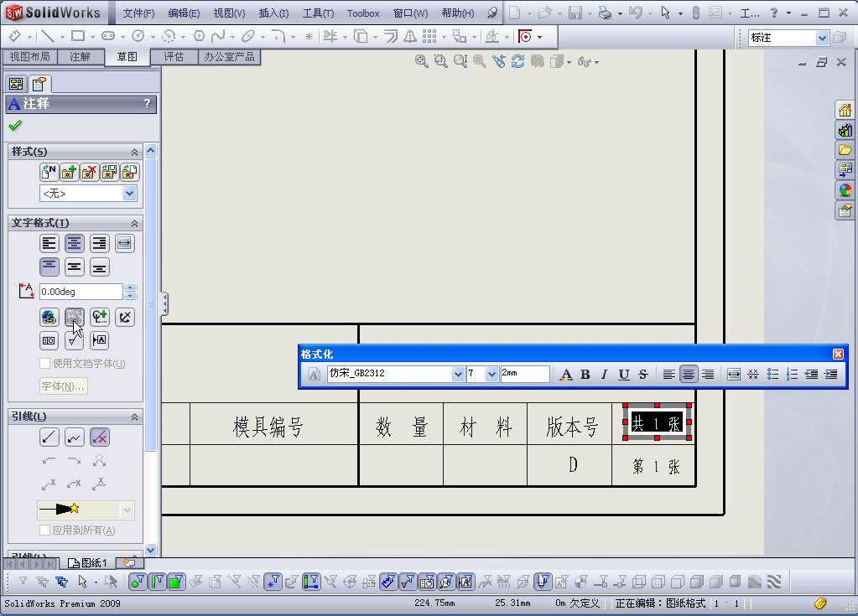Select the no leader icon
Viewport: 858px width, 616px height.
(100, 437)
